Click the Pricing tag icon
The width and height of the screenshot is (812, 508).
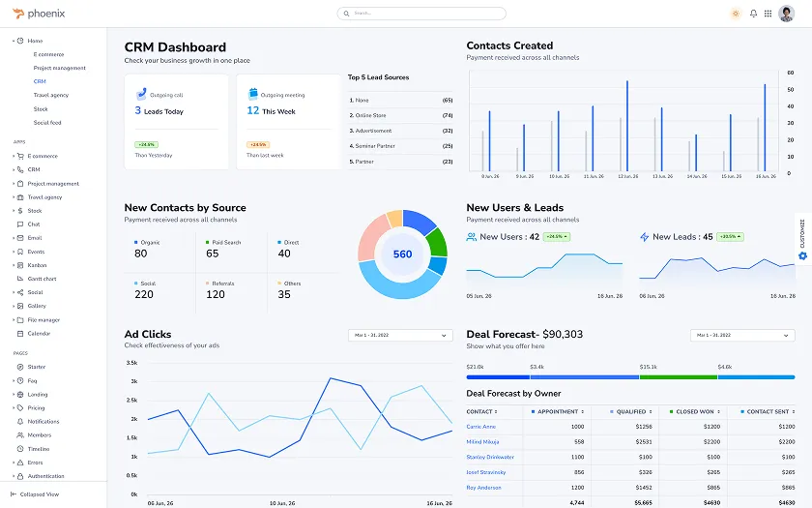click(20, 408)
